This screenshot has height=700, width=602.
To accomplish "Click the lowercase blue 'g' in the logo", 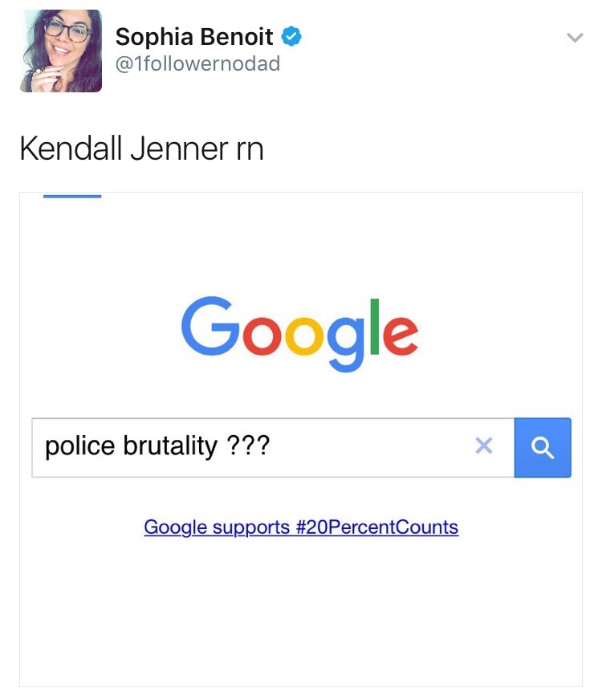I will [x=347, y=343].
